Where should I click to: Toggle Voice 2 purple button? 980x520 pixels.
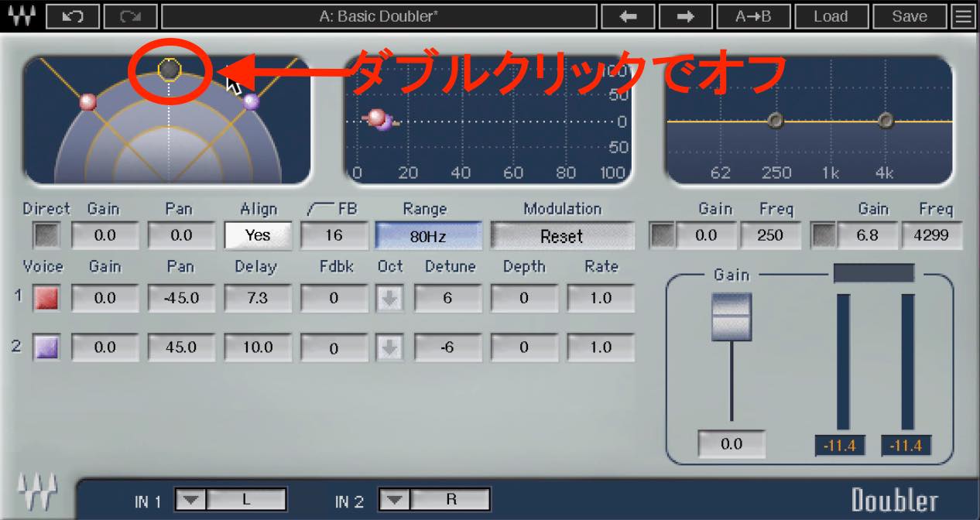coord(46,348)
